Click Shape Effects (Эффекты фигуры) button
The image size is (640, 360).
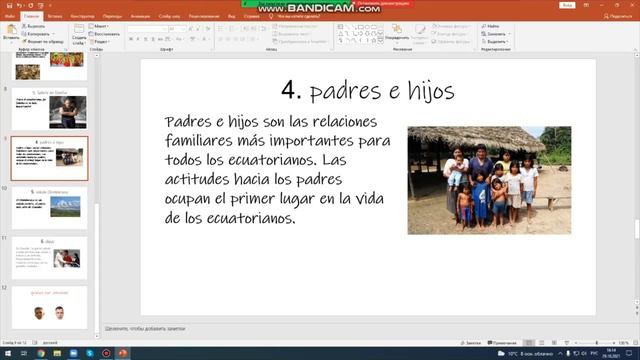(451, 42)
